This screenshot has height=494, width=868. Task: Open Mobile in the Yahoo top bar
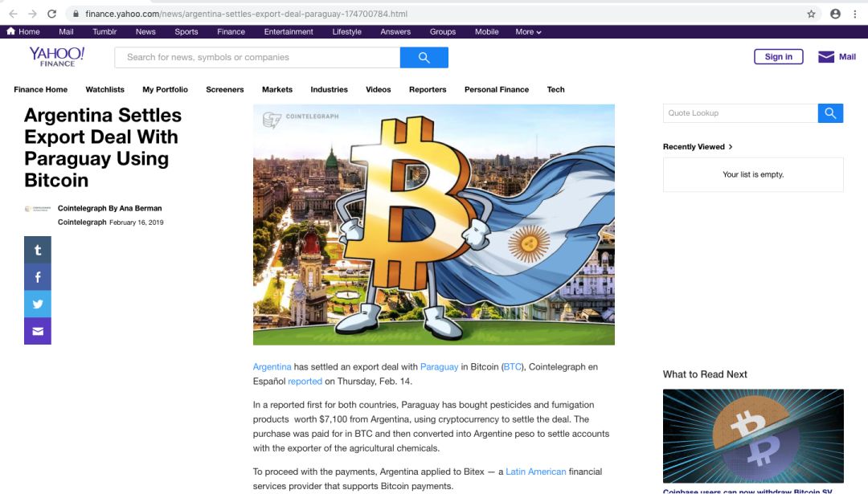486,31
